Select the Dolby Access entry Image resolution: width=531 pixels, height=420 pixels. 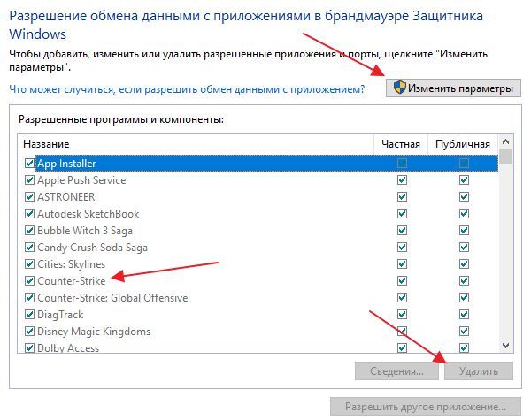[68, 347]
